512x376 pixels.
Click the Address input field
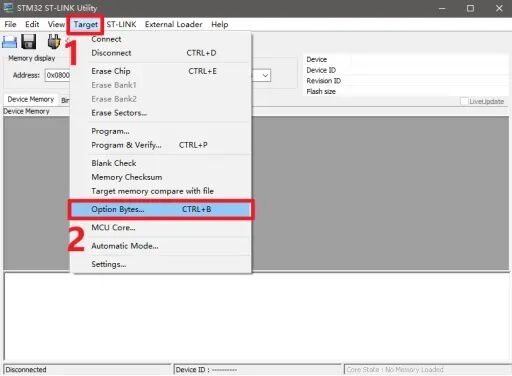click(57, 75)
